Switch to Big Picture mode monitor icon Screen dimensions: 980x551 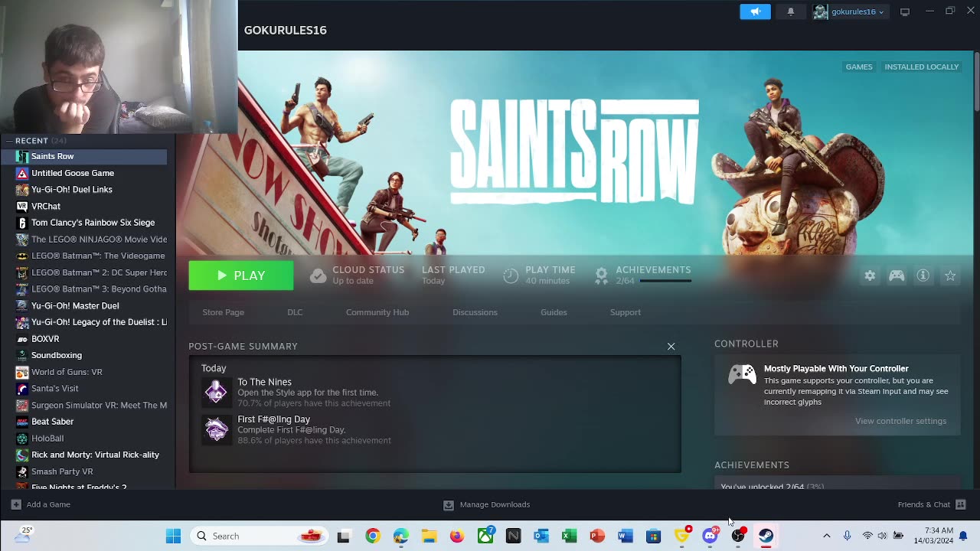(x=905, y=11)
